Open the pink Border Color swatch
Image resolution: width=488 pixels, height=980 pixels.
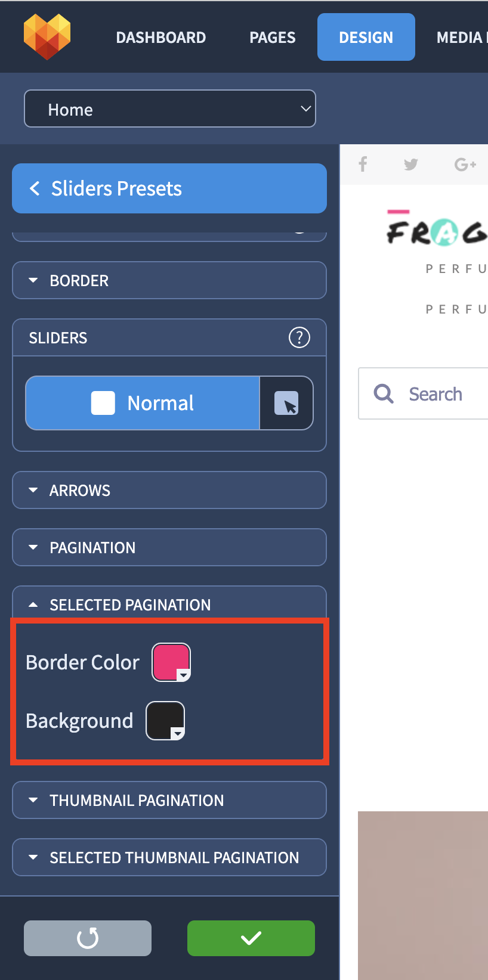(x=172, y=662)
